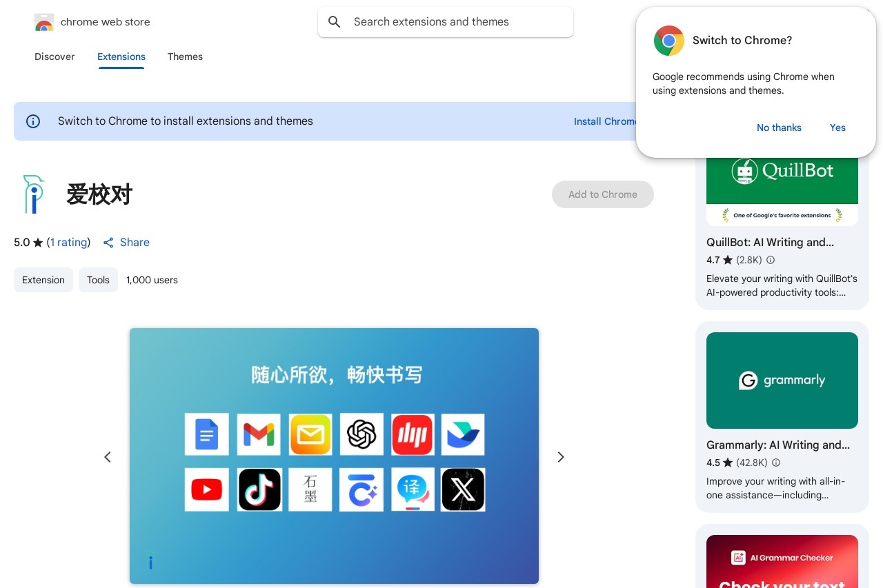
Task: Click the search magnifier icon
Action: pos(335,22)
